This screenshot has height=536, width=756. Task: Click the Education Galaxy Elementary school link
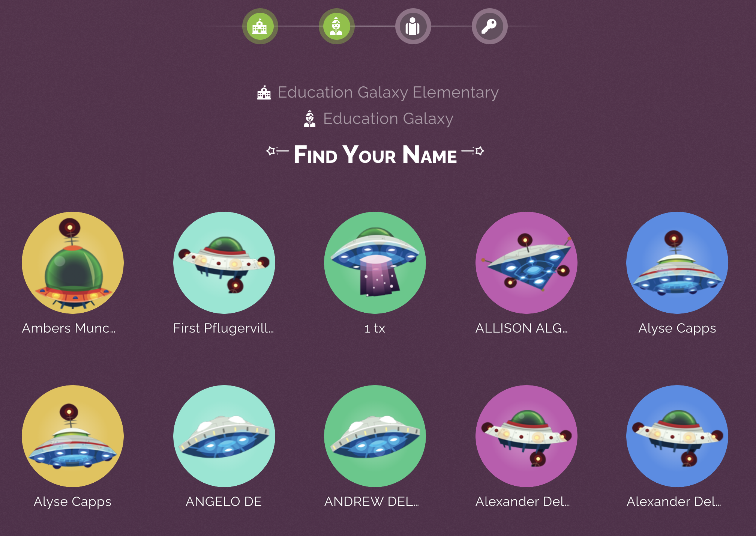(x=388, y=92)
